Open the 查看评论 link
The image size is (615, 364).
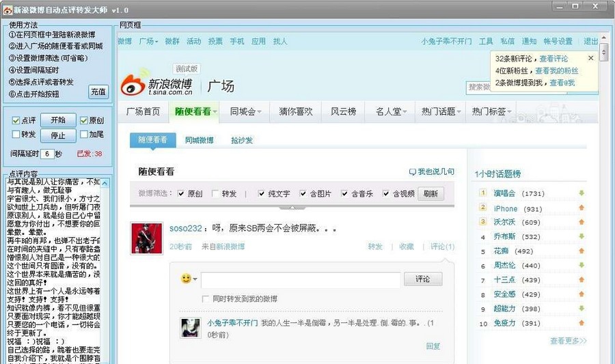(553, 59)
